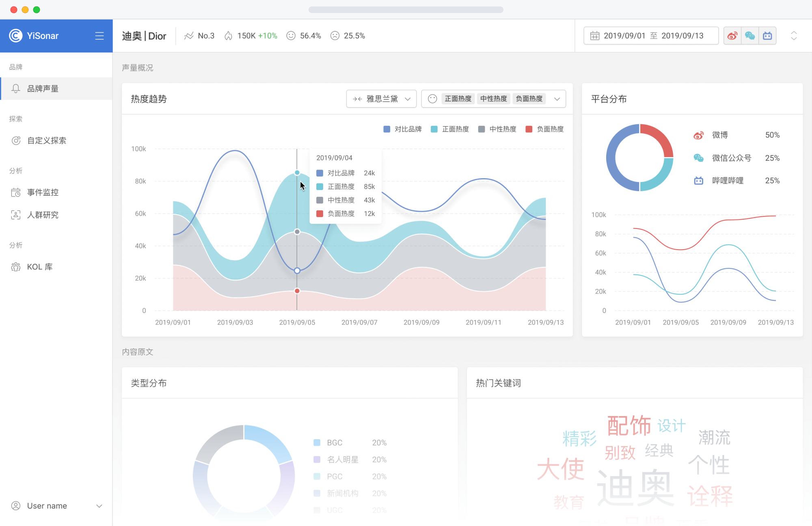Viewport: 812px width, 526px height.
Task: Click the teal 正面热度 legend color swatch
Action: [x=434, y=129]
